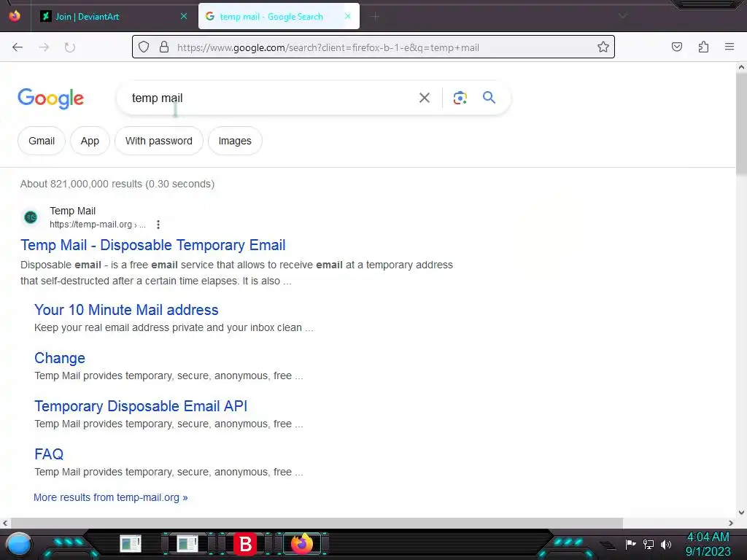Click the 4:04 AM clock in tray
This screenshot has height=560, width=747.
point(708,537)
